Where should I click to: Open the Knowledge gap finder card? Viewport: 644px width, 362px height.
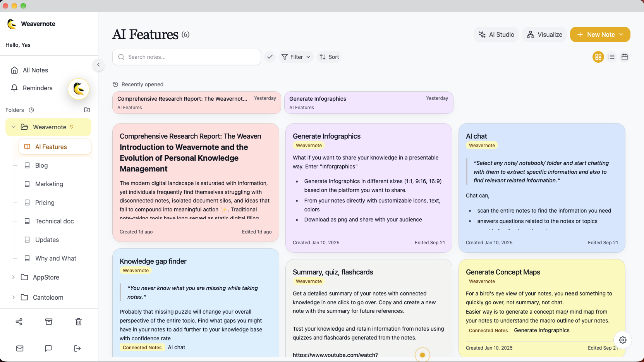click(196, 303)
